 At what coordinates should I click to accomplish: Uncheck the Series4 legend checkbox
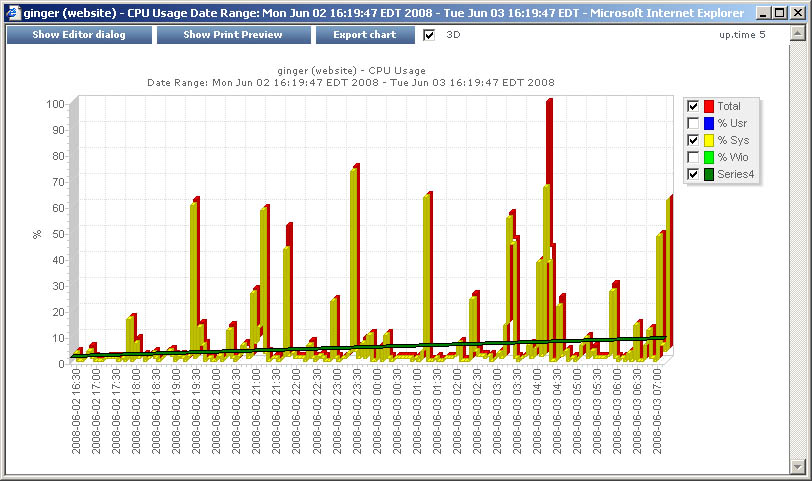[x=693, y=174]
